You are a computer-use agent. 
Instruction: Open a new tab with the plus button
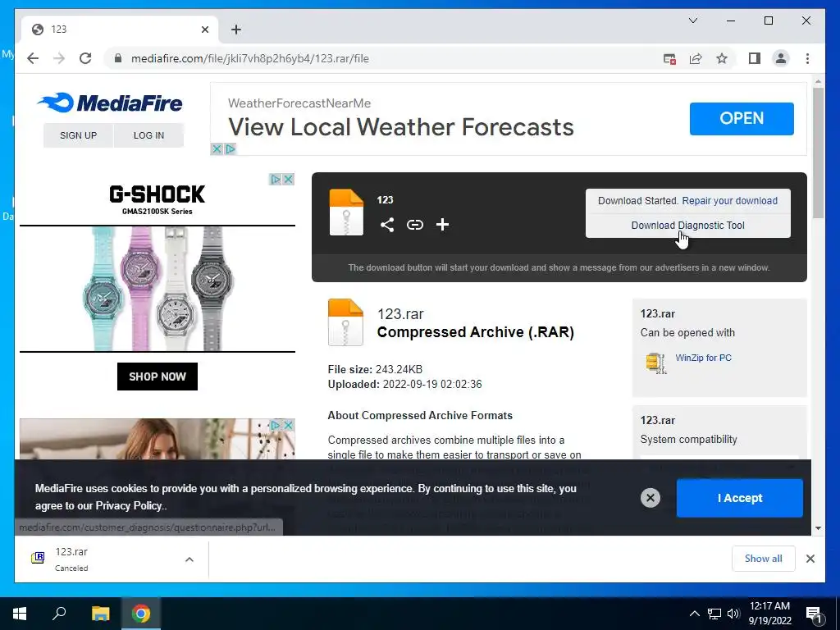point(235,30)
